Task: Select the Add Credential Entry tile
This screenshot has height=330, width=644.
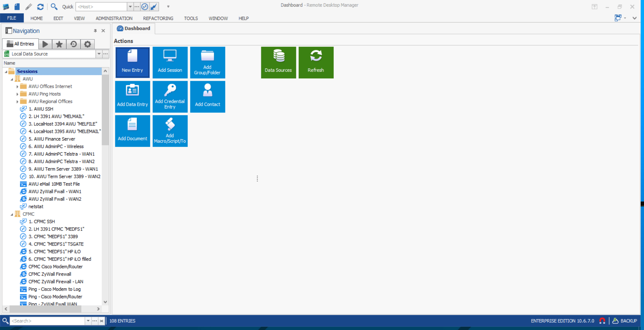Action: [x=170, y=97]
